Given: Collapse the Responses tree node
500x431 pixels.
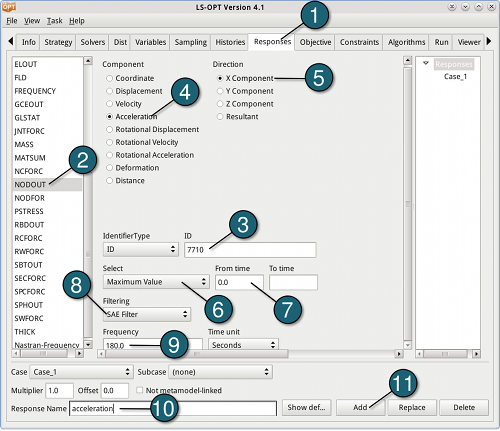Looking at the screenshot, I should (426, 63).
